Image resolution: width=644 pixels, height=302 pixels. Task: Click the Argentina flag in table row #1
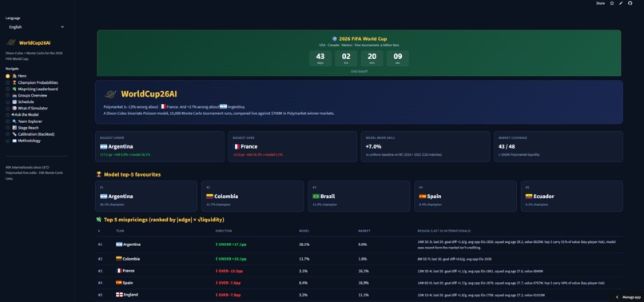click(119, 244)
